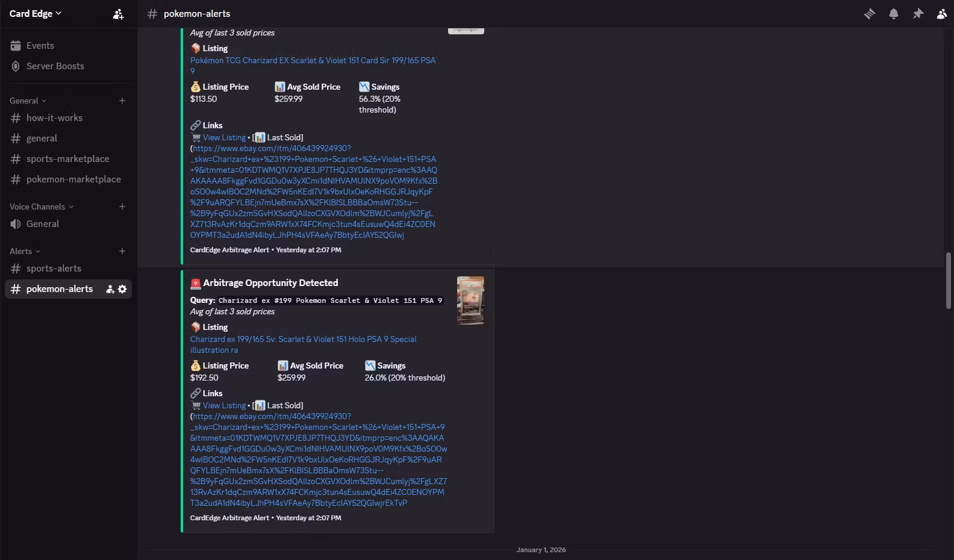Click the 56.3% savings value
Image resolution: width=954 pixels, height=560 pixels.
[x=379, y=104]
